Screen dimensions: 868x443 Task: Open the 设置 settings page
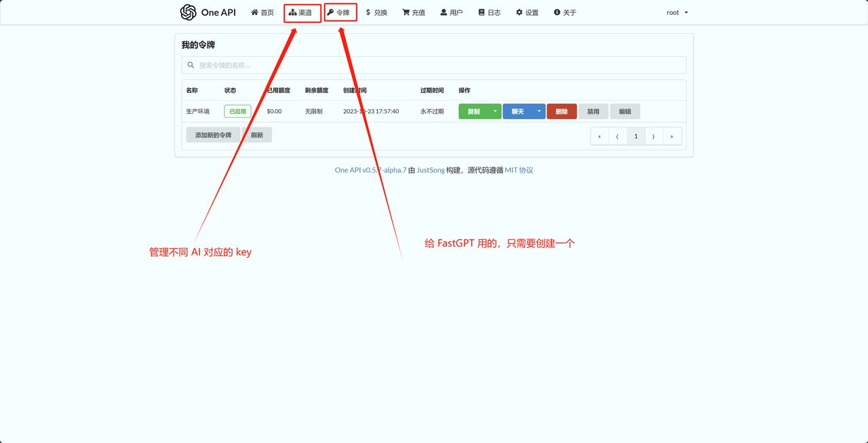[528, 12]
